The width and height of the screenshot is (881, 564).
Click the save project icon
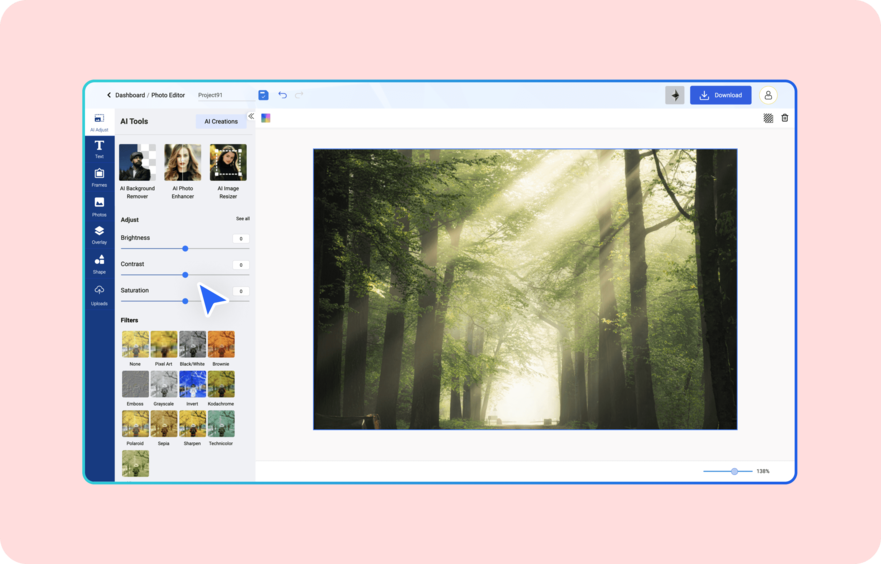(x=263, y=95)
